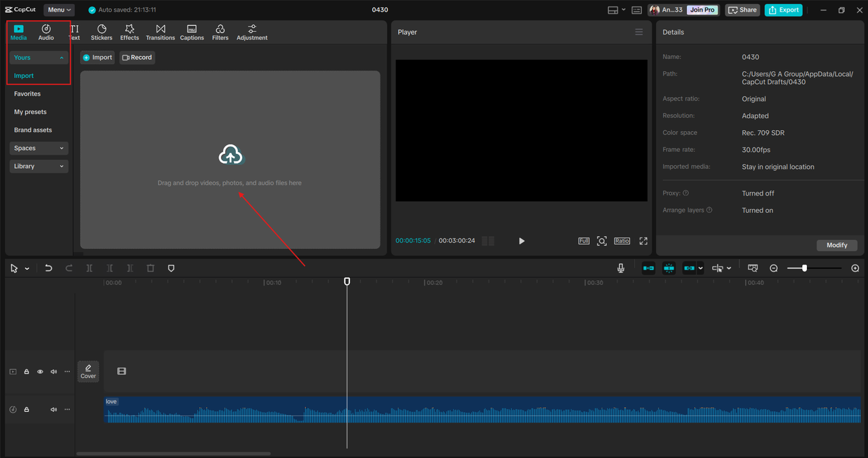Expand the Library section
The image size is (868, 458).
(x=39, y=166)
